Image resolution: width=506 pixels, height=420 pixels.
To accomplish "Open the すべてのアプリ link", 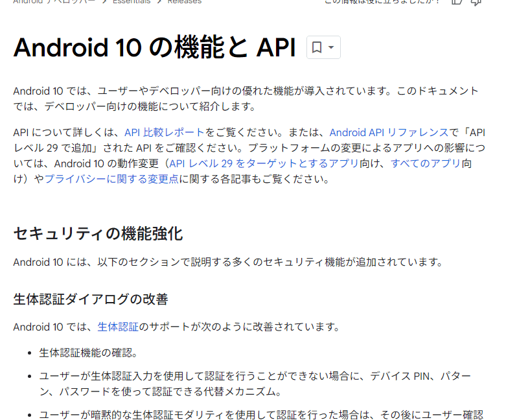I will 426,164.
